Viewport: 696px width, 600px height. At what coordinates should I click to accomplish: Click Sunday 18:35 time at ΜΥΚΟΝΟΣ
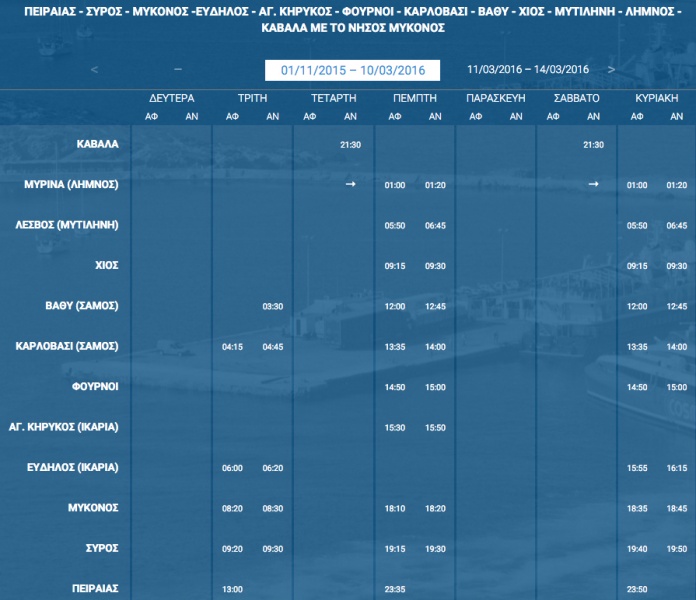point(637,508)
